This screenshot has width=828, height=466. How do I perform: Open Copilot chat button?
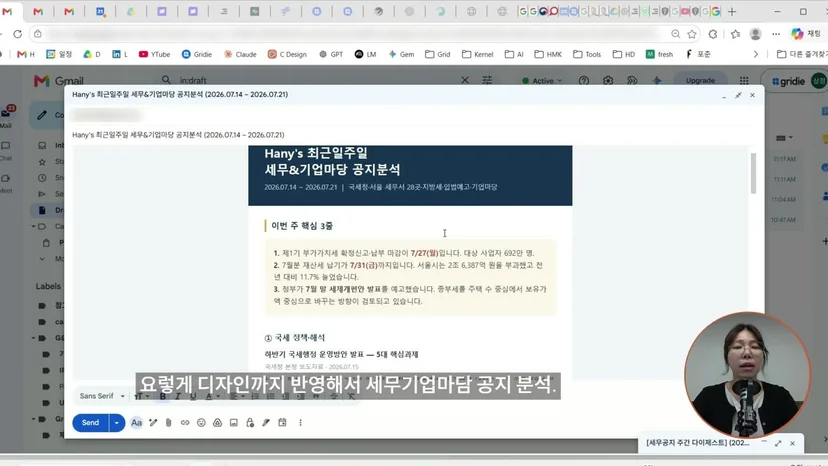tap(806, 34)
